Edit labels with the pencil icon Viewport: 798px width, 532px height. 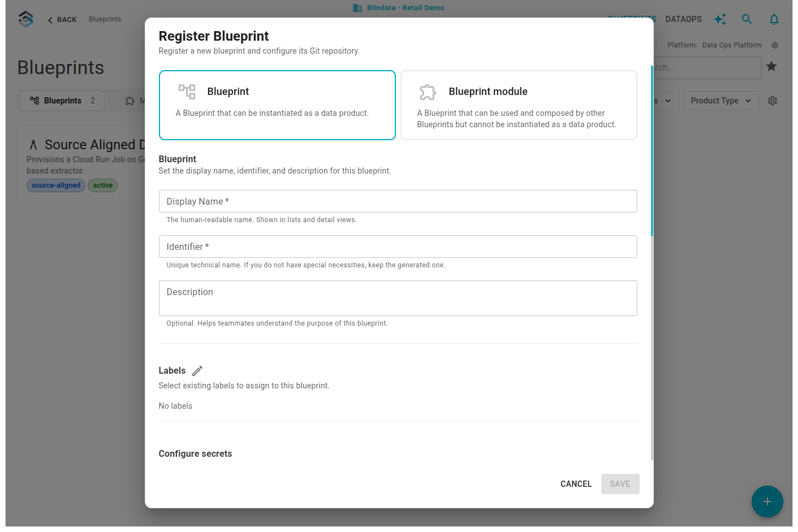(197, 371)
